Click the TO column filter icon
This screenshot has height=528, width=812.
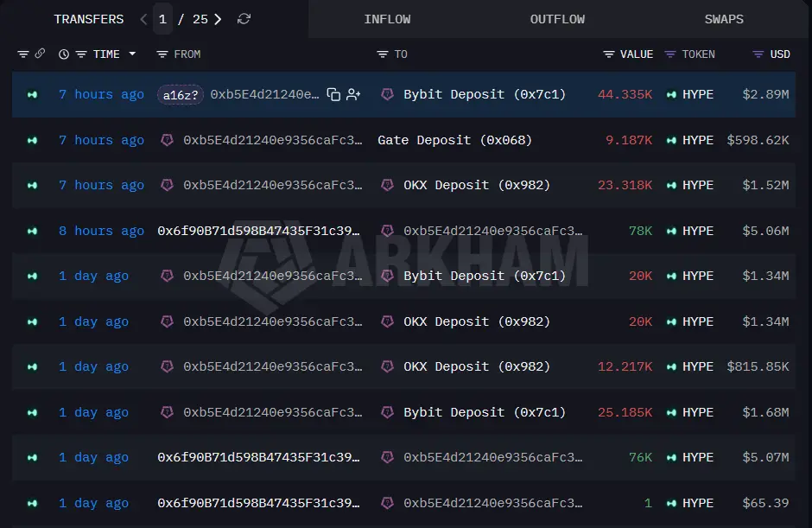click(382, 54)
